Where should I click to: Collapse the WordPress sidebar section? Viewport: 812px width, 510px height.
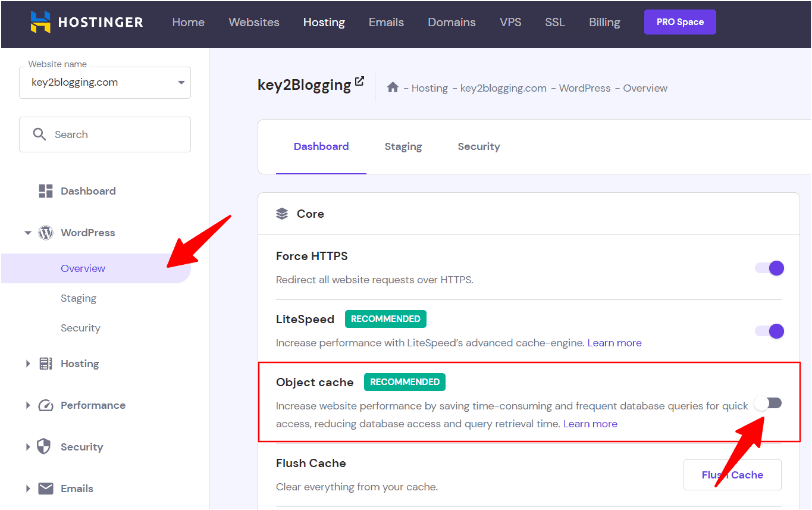[x=27, y=233]
